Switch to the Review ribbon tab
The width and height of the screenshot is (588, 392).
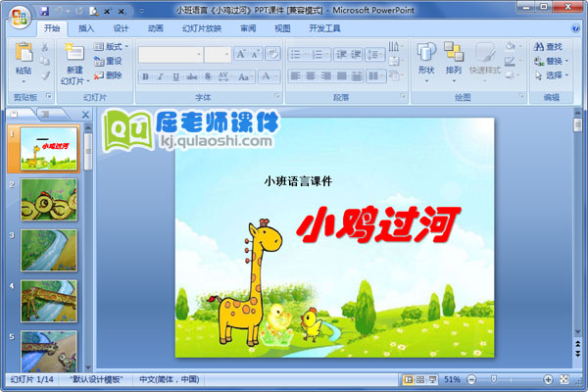(x=248, y=28)
